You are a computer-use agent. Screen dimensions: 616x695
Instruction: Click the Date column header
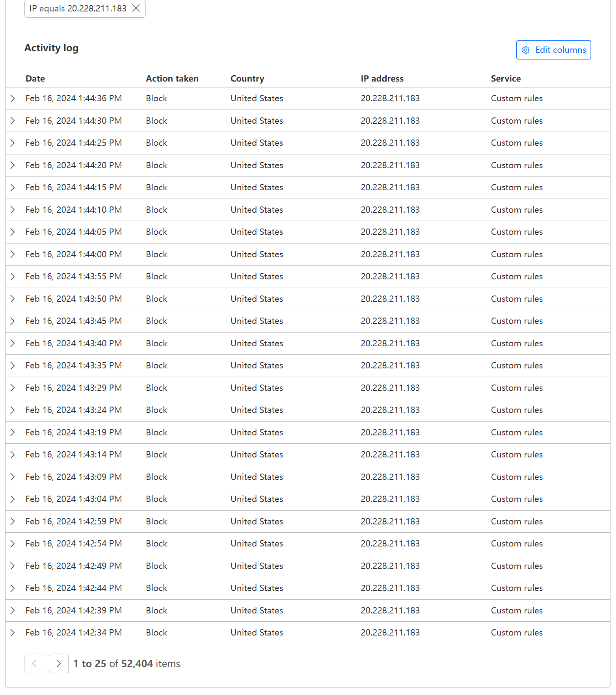[35, 79]
